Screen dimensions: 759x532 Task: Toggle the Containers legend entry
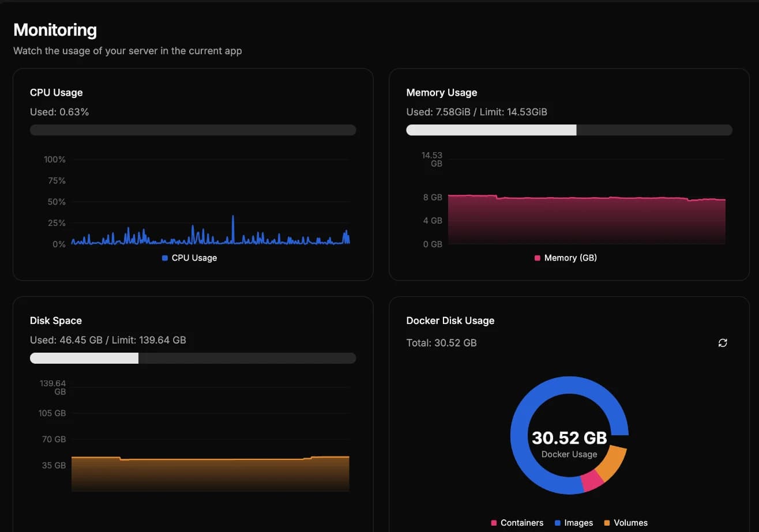click(517, 523)
